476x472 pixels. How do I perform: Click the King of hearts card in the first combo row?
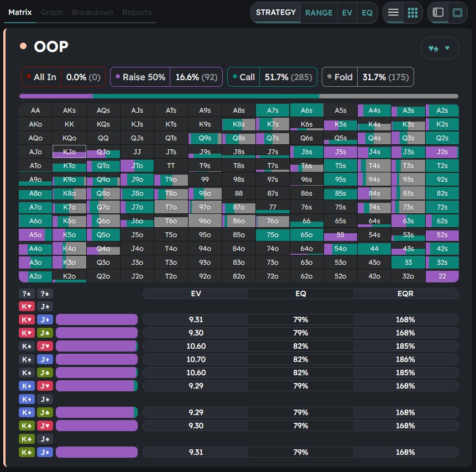(x=27, y=306)
